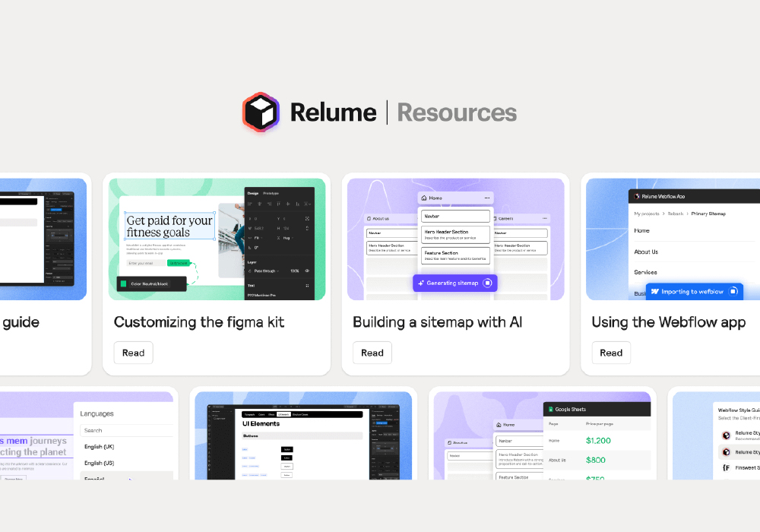Image resolution: width=760 pixels, height=532 pixels.
Task: Click the stop icon on Generating sitemap
Action: (488, 283)
